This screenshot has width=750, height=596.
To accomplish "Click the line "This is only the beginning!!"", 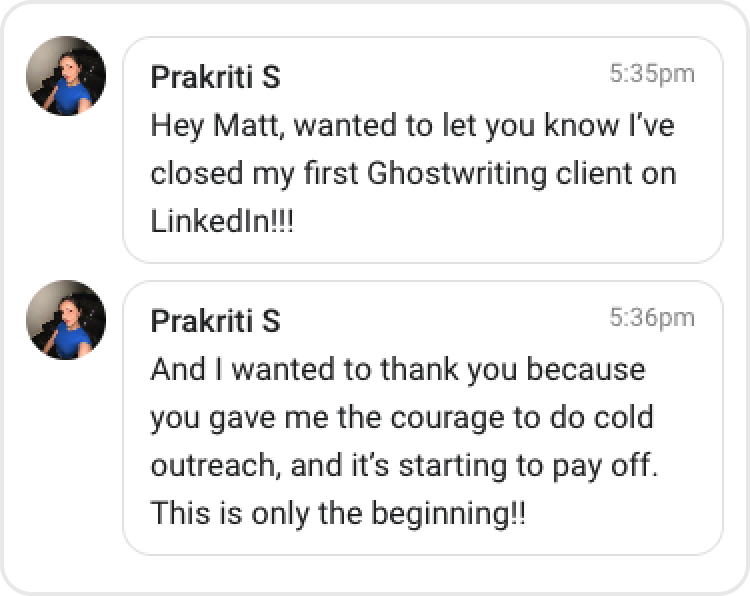I will [338, 514].
